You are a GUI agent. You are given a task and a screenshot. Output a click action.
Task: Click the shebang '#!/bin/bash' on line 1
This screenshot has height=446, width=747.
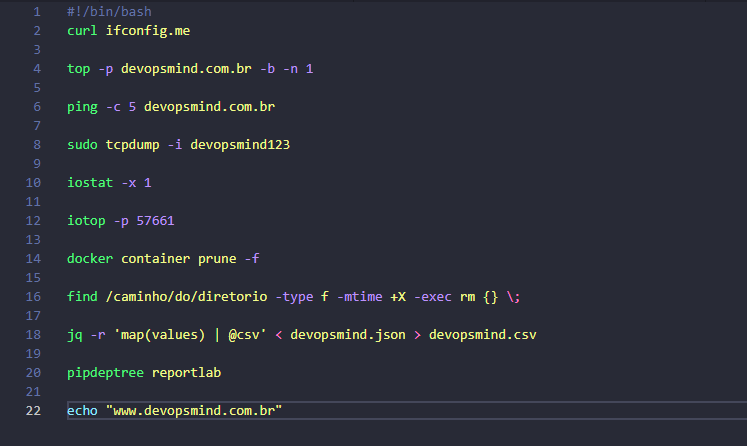[x=109, y=11]
